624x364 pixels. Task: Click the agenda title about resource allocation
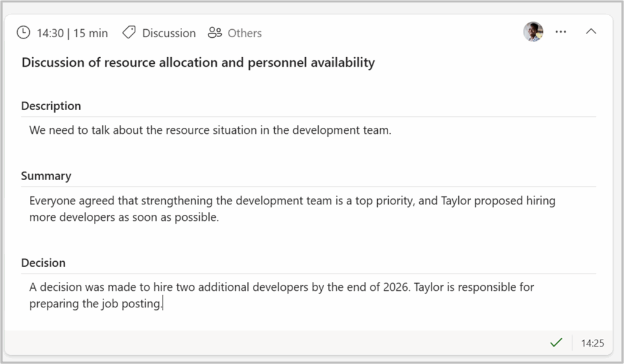(x=198, y=63)
